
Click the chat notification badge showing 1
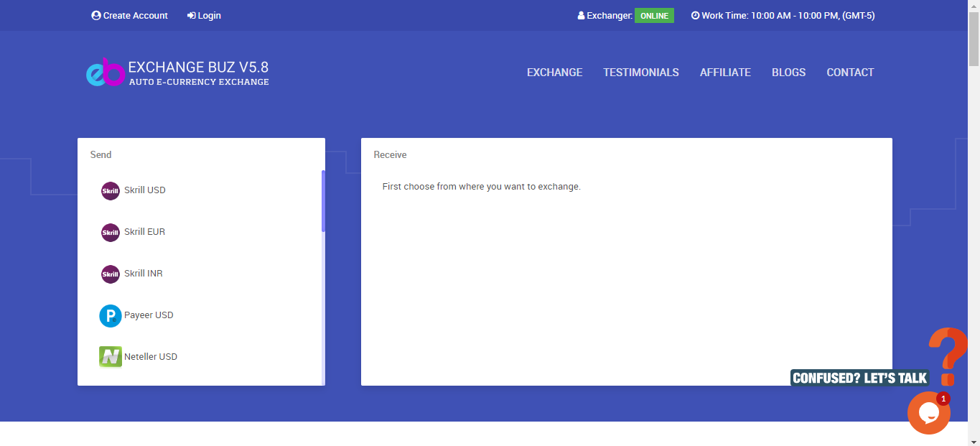(x=943, y=399)
